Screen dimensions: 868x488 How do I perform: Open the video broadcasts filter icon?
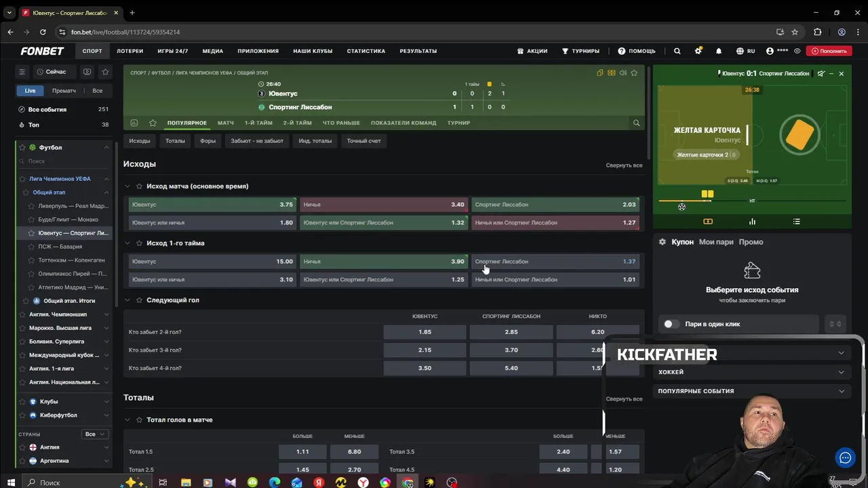click(87, 72)
